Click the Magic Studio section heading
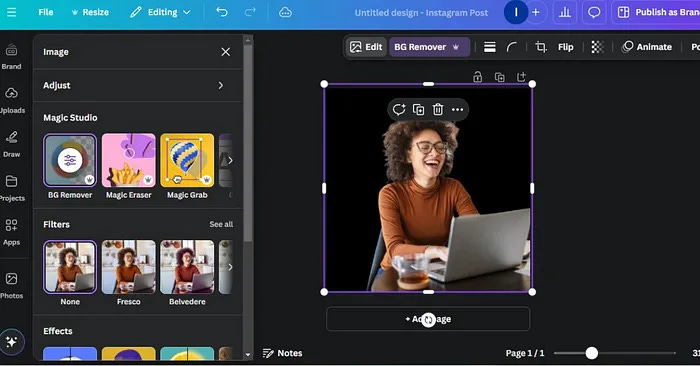The height and width of the screenshot is (366, 700). coord(70,117)
